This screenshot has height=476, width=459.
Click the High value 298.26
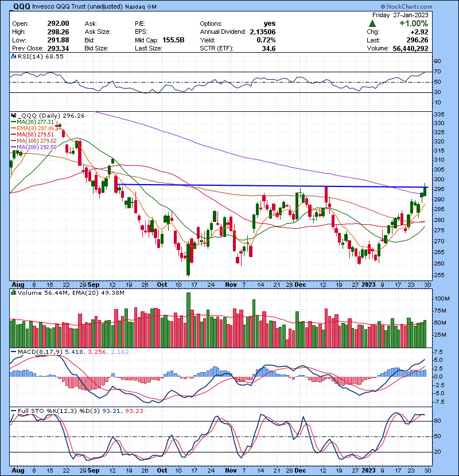click(x=58, y=32)
